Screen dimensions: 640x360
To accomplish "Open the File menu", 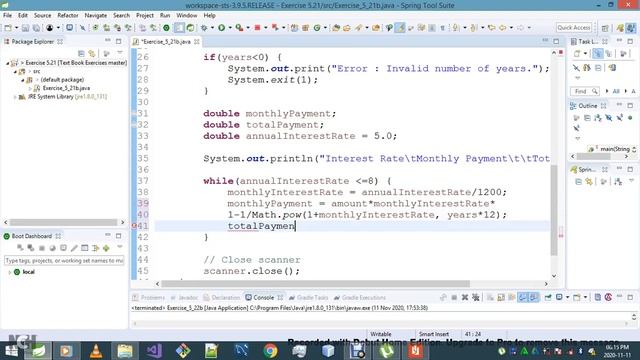I will (x=7, y=15).
